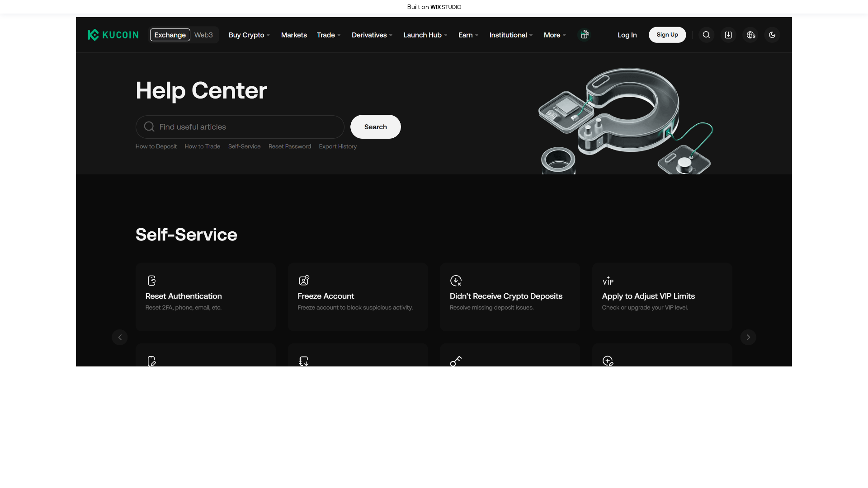Open the How to Deposit quick link

click(x=156, y=146)
